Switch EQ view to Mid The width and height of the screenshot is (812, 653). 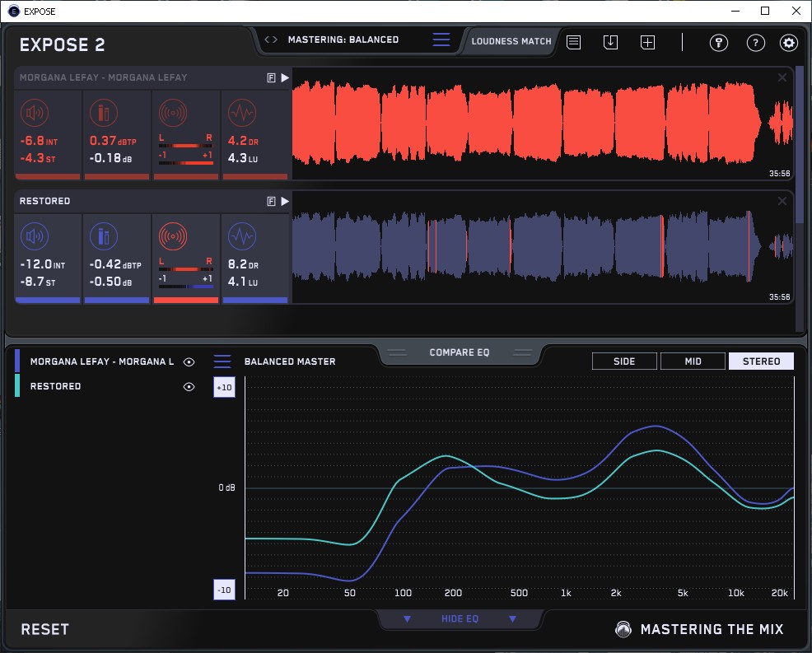coord(693,361)
